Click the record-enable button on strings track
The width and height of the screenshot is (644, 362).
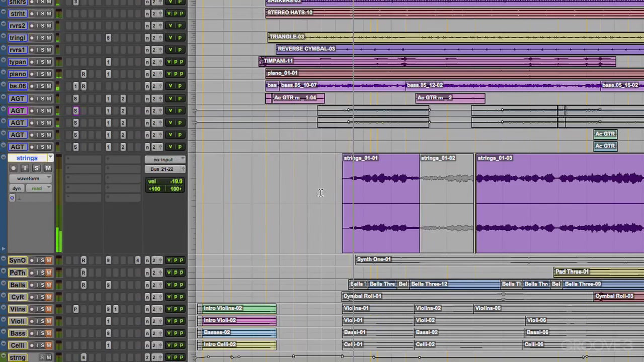[14, 168]
